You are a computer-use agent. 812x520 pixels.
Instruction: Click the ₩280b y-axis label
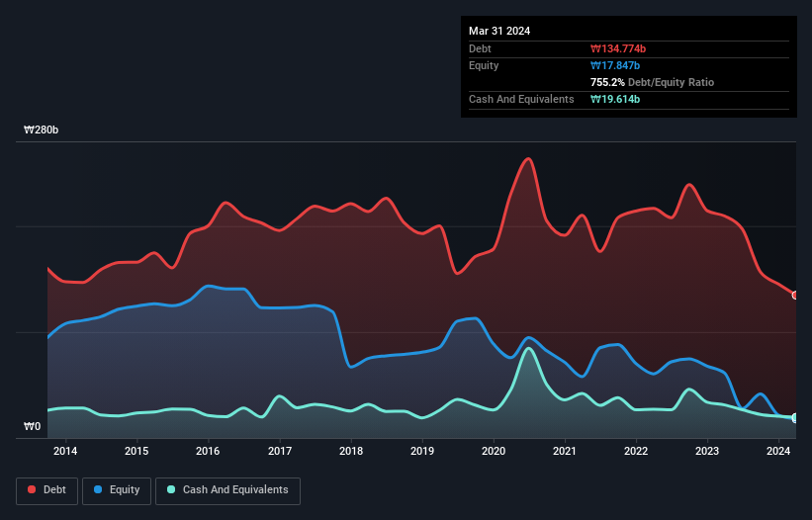(41, 130)
